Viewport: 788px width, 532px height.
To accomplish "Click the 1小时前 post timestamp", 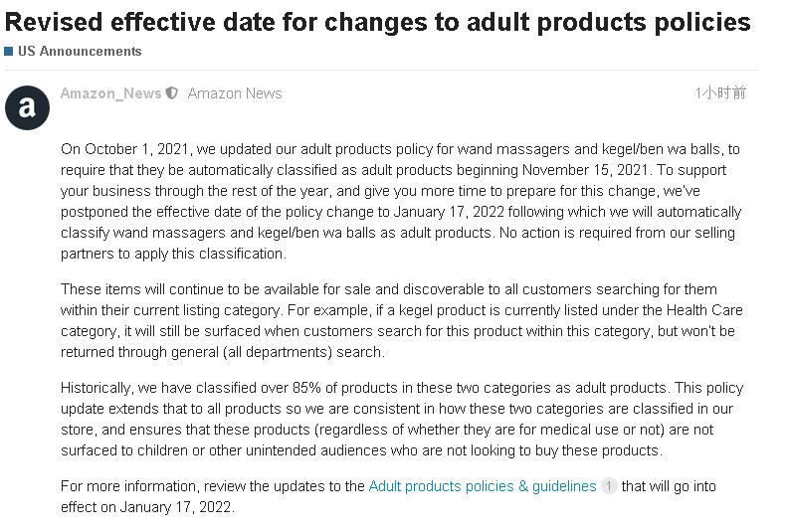I will [720, 92].
